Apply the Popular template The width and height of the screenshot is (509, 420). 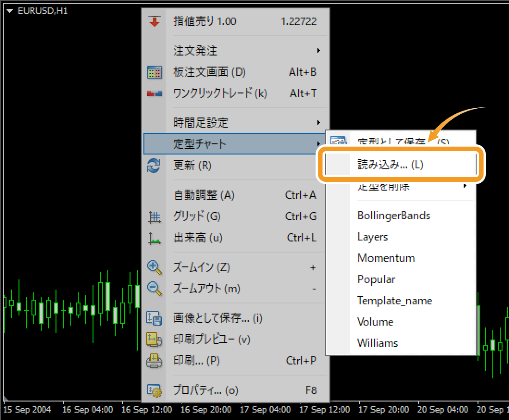[401, 279]
